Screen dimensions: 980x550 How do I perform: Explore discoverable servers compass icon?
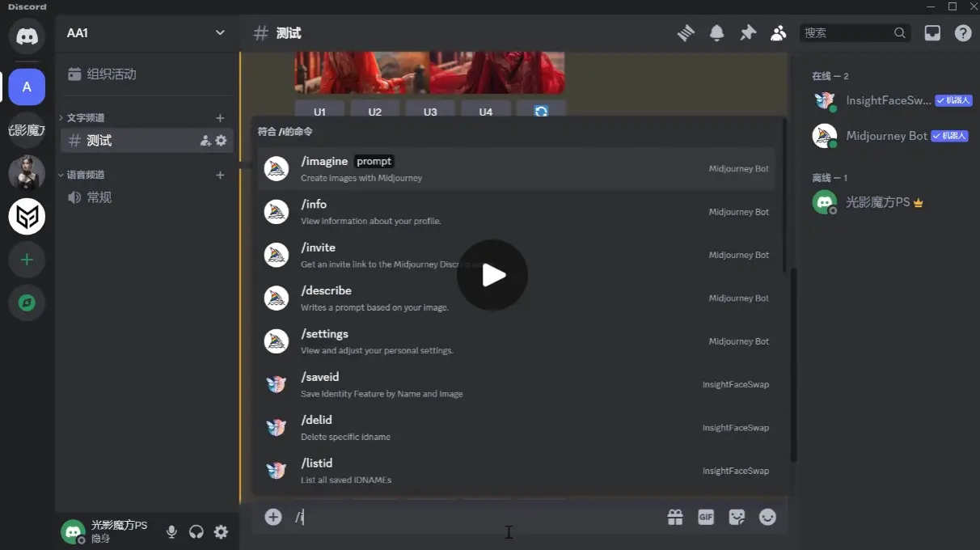(x=27, y=302)
